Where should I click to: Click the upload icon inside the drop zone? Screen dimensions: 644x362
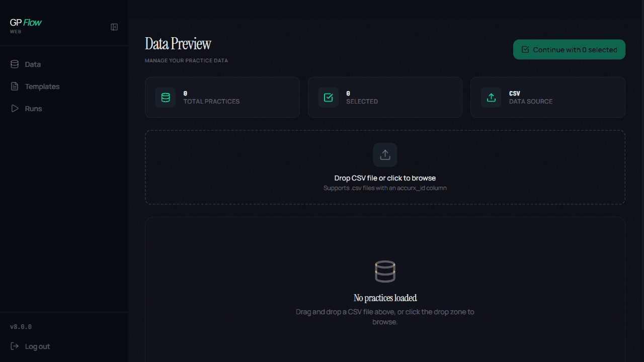point(385,154)
